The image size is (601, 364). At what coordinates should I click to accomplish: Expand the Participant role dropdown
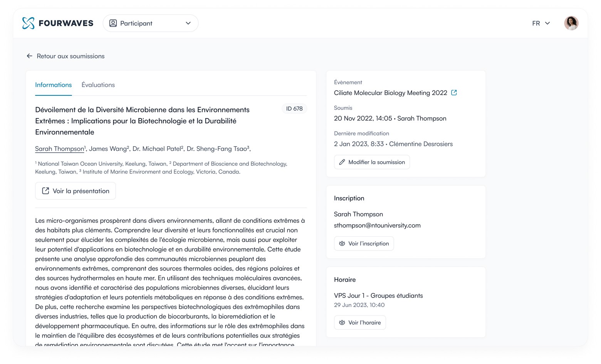pyautogui.click(x=150, y=23)
